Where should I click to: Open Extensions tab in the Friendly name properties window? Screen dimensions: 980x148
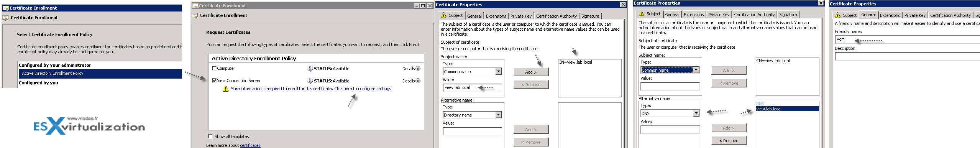click(890, 15)
